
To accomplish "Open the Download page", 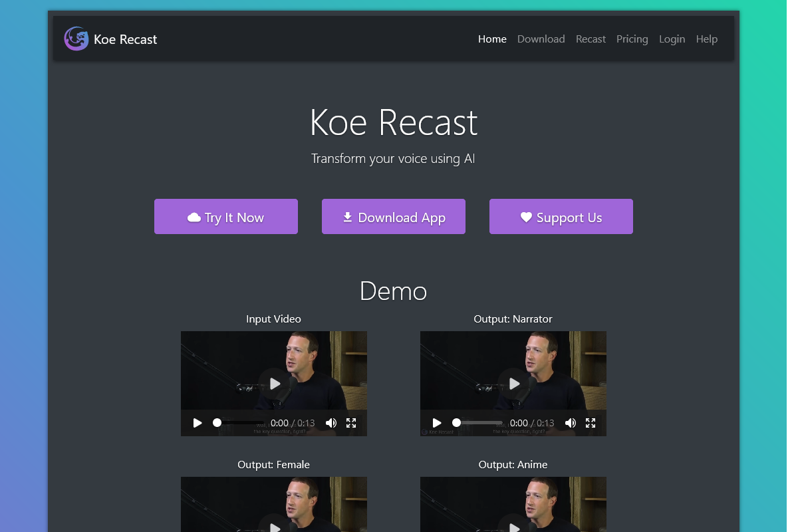I will (541, 39).
